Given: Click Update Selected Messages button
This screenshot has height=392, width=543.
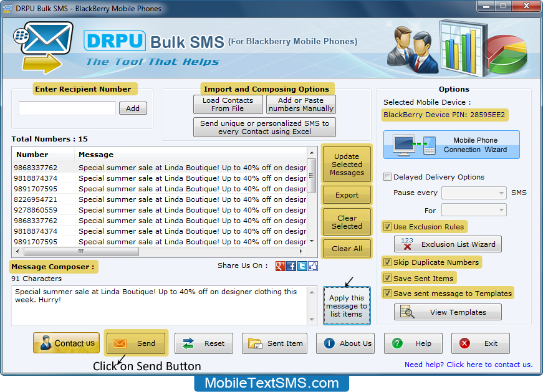Looking at the screenshot, I should tap(347, 165).
